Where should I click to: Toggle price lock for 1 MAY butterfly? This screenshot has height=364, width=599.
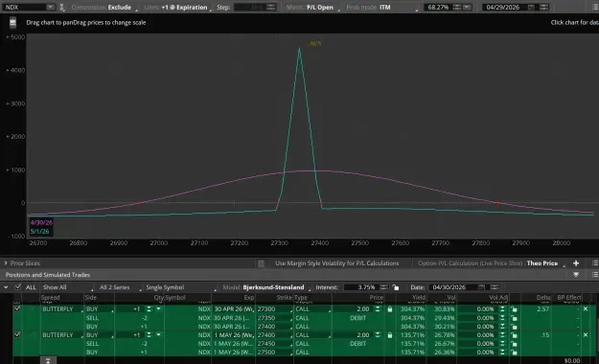point(390,335)
